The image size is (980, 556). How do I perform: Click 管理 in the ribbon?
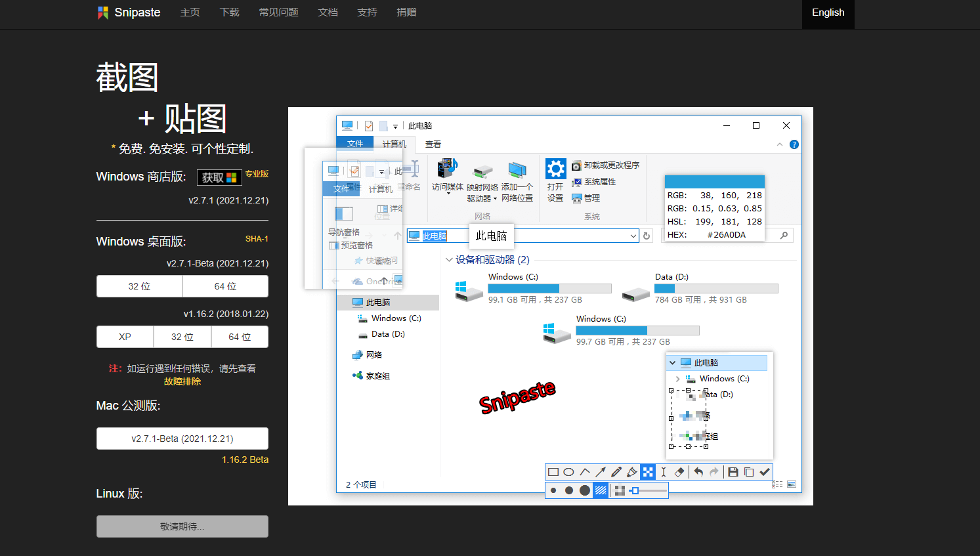pos(586,198)
